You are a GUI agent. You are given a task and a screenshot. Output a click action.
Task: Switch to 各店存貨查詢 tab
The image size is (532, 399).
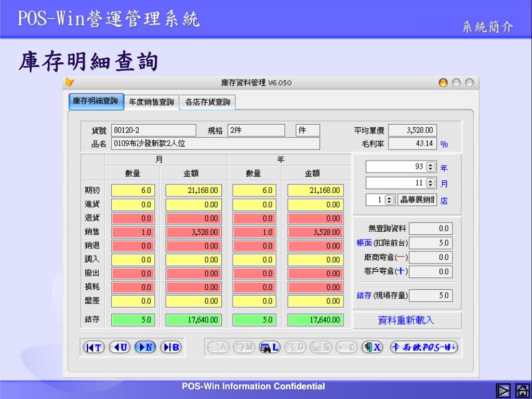[208, 102]
